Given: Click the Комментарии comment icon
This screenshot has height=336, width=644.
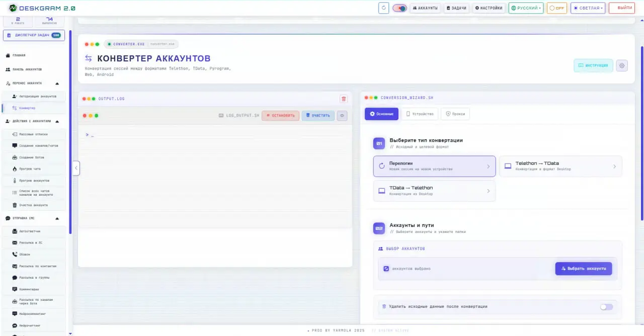Looking at the screenshot, I should coord(15,289).
